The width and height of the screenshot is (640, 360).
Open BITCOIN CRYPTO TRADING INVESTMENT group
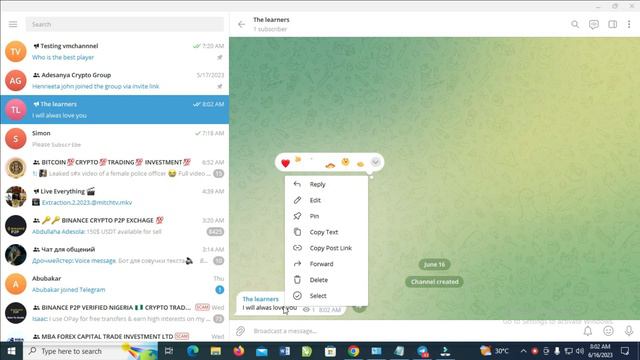click(115, 168)
